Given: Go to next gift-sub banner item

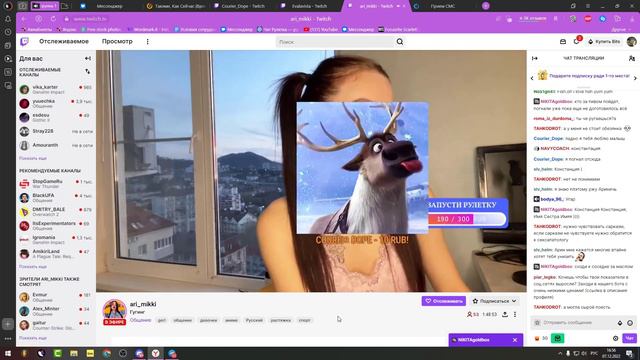Looking at the screenshot, I should [x=635, y=78].
